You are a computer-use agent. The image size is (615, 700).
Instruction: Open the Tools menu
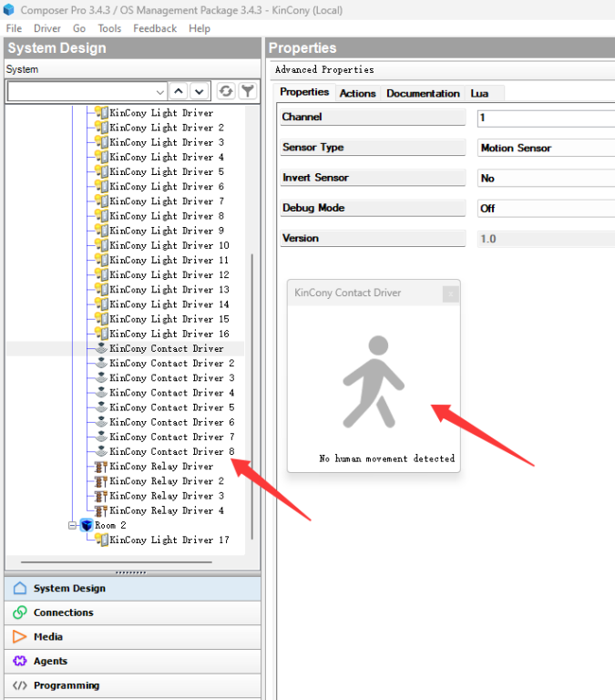[x=109, y=28]
